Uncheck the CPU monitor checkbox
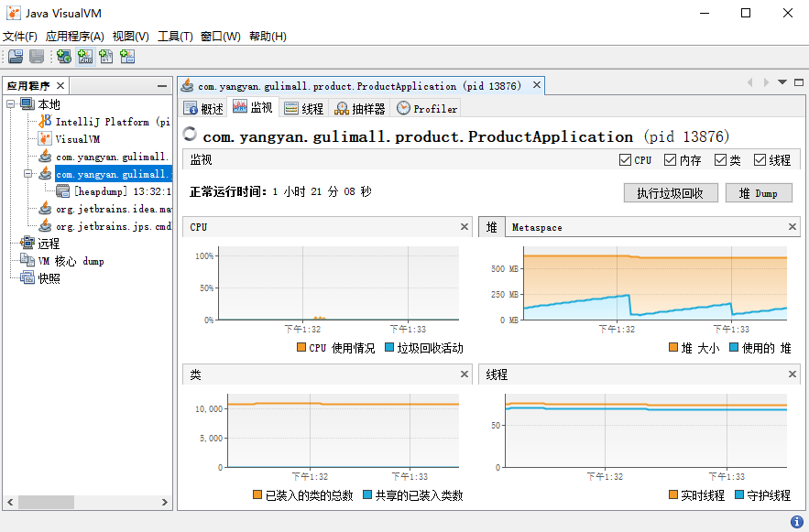The width and height of the screenshot is (809, 532). (625, 160)
